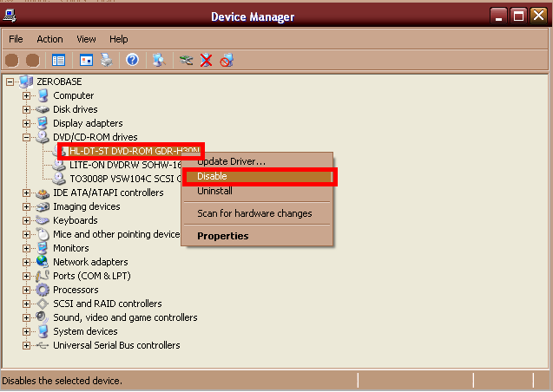
Task: Choose Uninstall in the context menu
Action: [257, 192]
